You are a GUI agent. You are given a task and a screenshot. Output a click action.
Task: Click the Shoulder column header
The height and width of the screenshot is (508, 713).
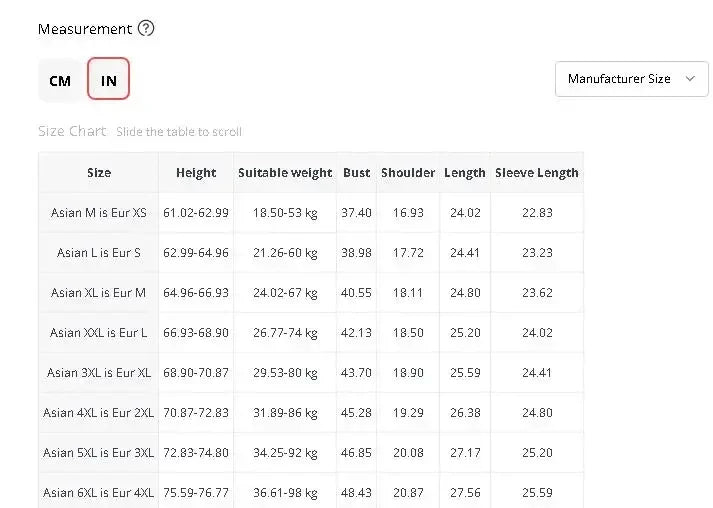pyautogui.click(x=408, y=173)
